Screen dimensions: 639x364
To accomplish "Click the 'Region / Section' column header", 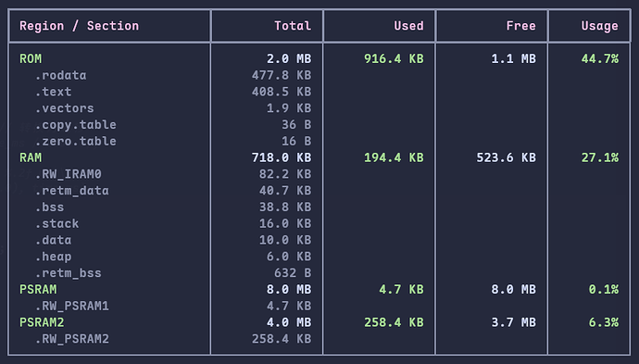I will pos(79,26).
